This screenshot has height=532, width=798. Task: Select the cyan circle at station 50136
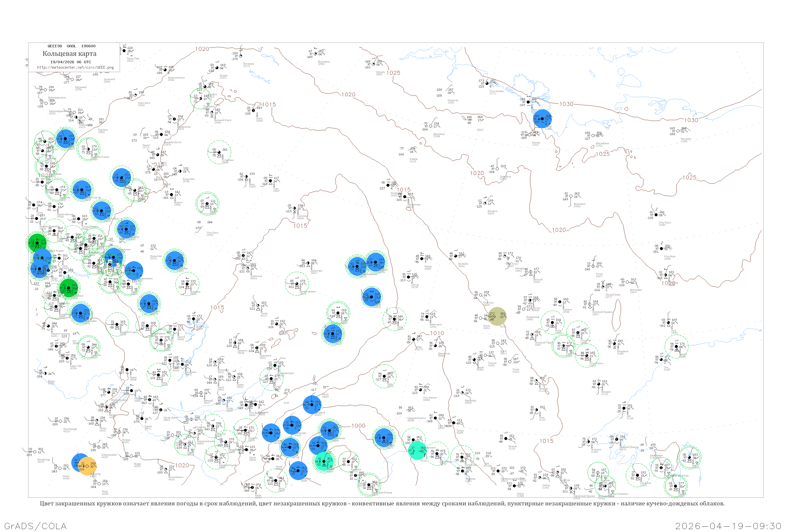tap(417, 450)
